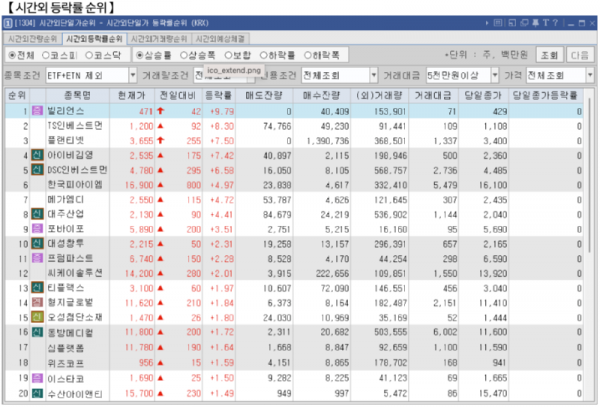Click the shrink window layout icon

tap(512, 23)
